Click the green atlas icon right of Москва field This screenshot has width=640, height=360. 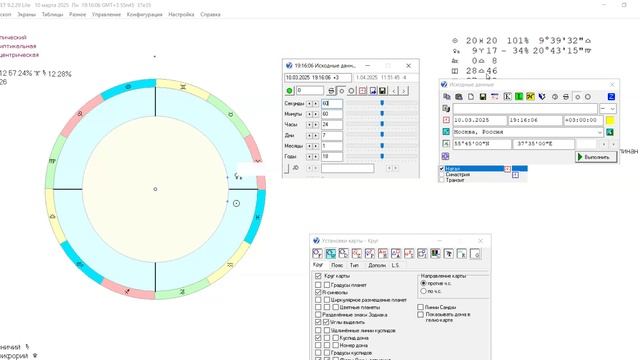point(610,132)
